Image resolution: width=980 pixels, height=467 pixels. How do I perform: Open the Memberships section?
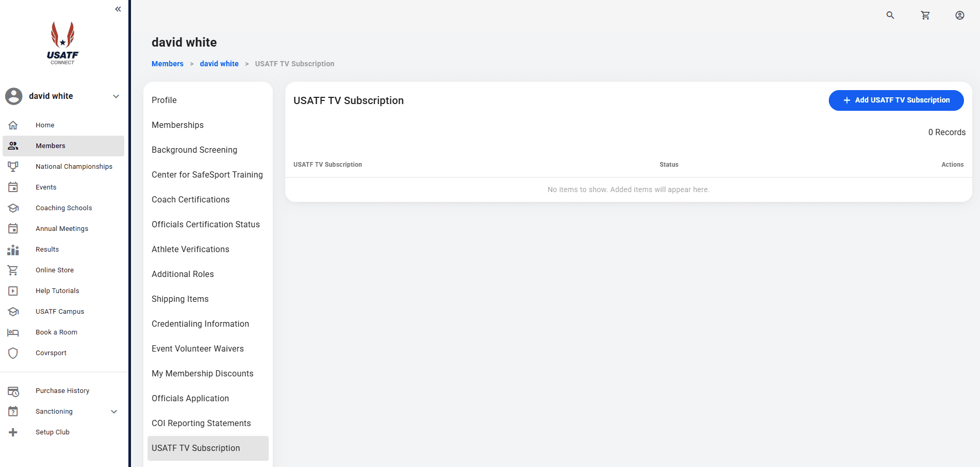tap(178, 125)
